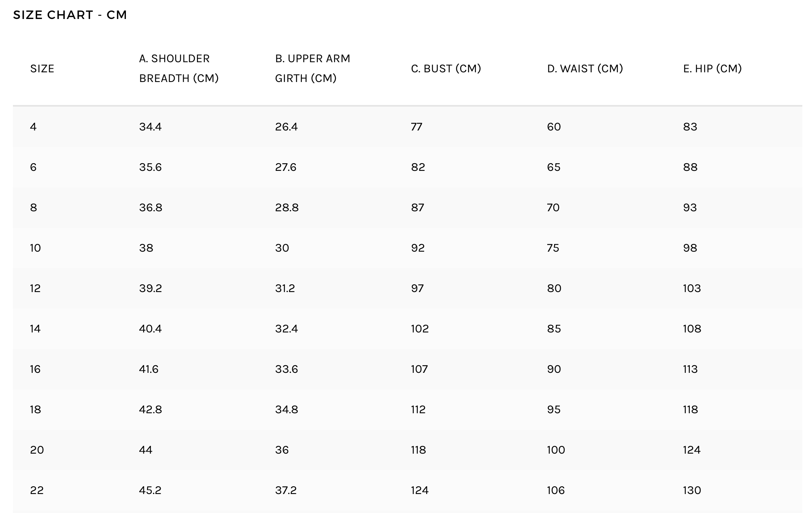The height and width of the screenshot is (513, 812).
Task: Select shoulder breadth value 40.4
Action: tap(150, 329)
